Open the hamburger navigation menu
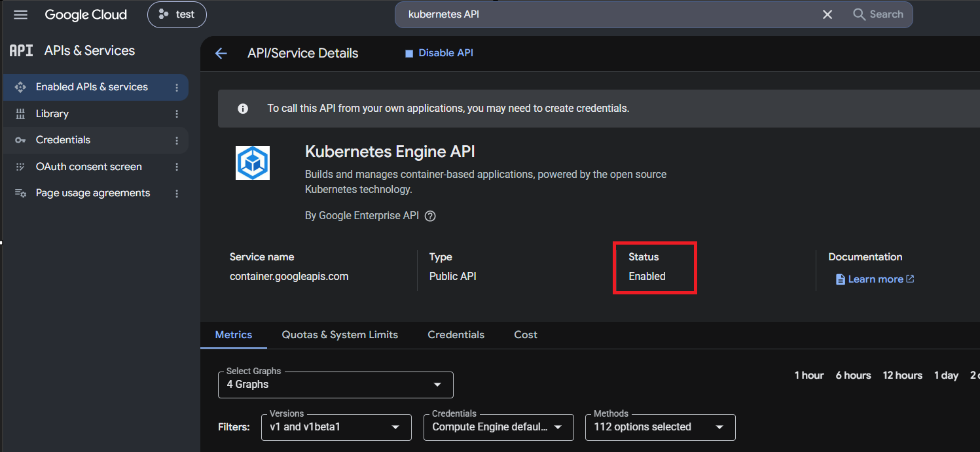 (21, 14)
